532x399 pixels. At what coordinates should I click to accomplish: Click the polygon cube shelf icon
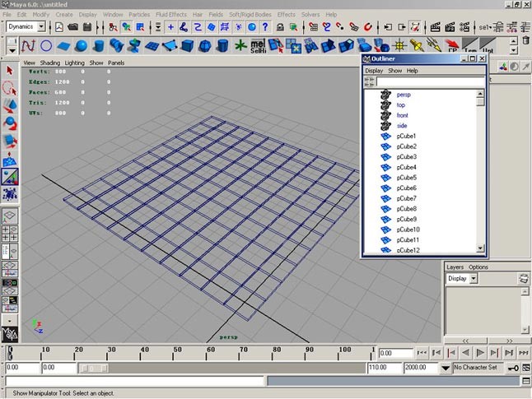tap(187, 45)
